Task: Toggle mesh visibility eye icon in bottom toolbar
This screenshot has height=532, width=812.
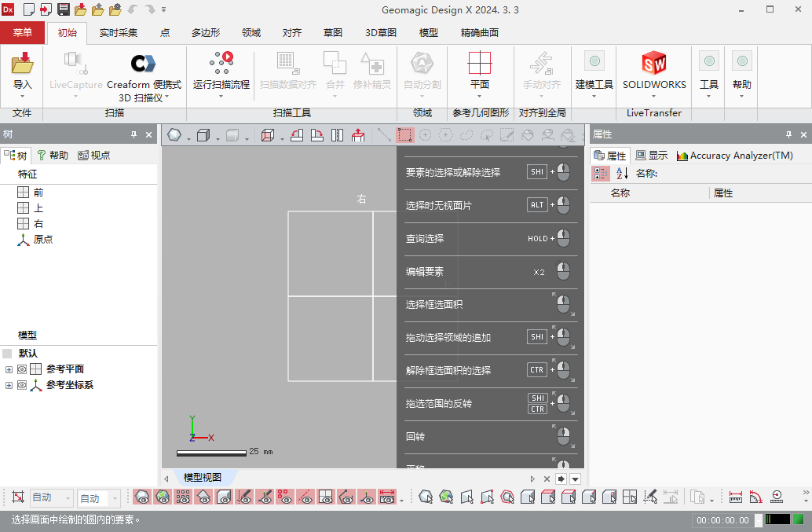Action: click(x=142, y=497)
